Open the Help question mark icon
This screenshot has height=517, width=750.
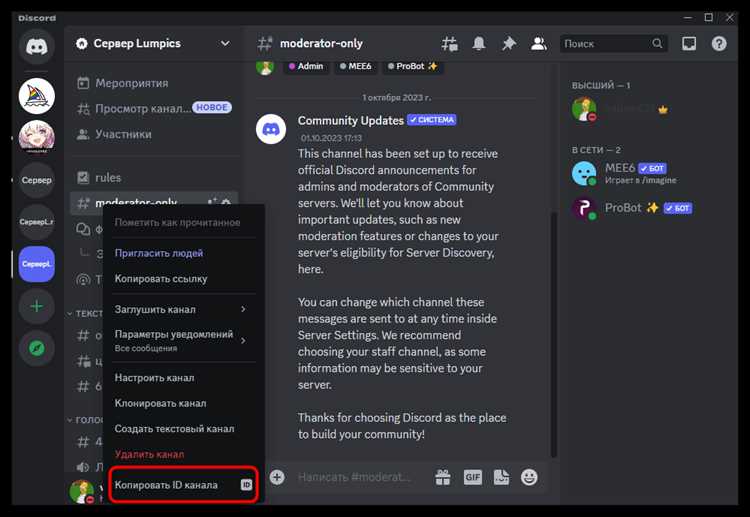coord(719,44)
